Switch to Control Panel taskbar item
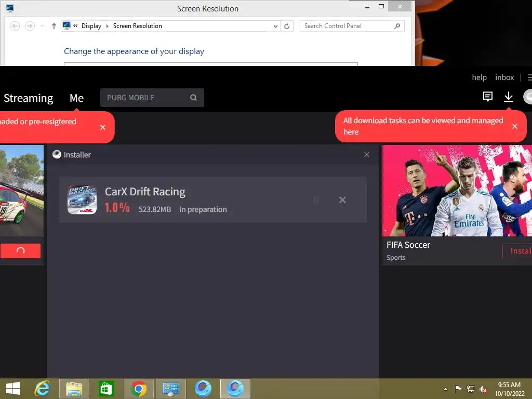 coord(170,389)
